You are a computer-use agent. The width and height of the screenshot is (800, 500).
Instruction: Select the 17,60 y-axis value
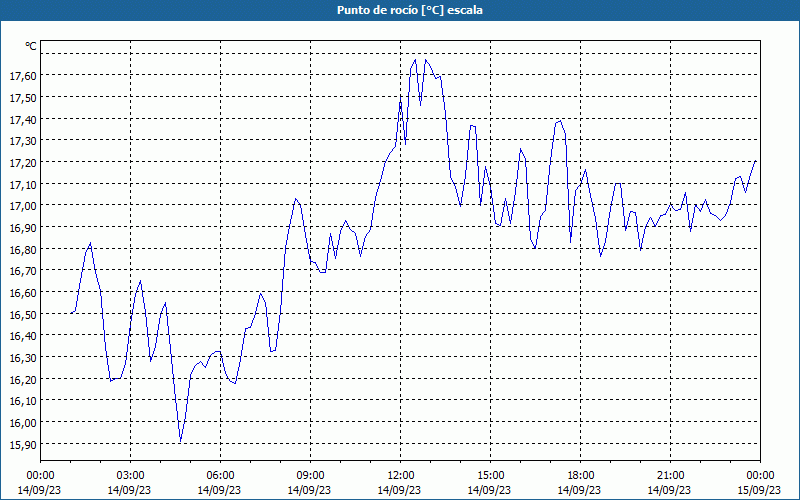pyautogui.click(x=23, y=76)
